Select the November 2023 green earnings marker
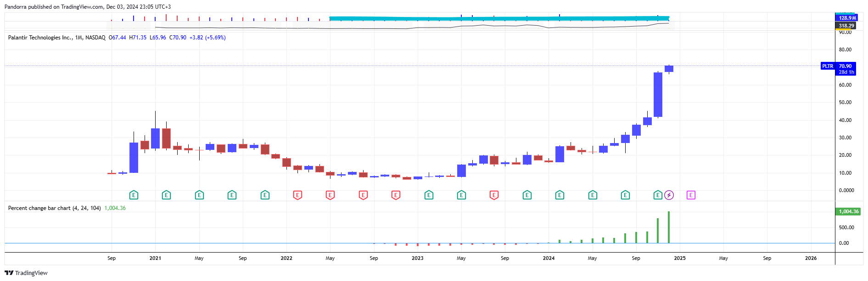The width and height of the screenshot is (868, 281). tap(527, 195)
